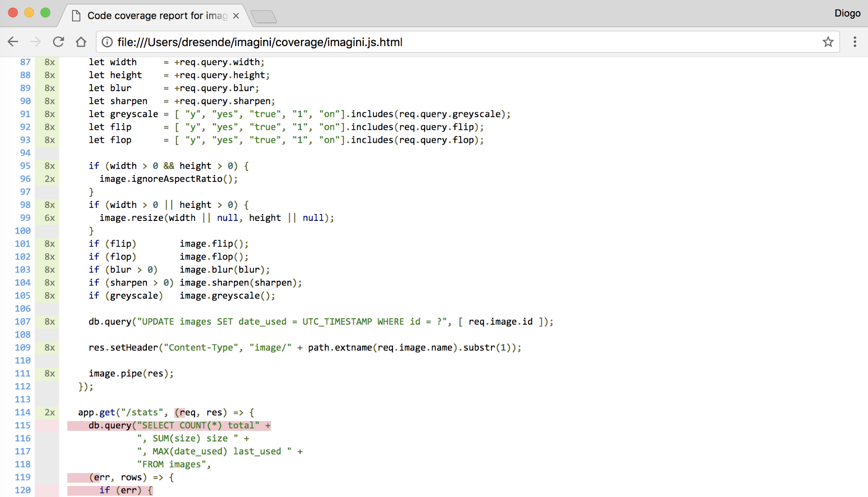
Task: Close the Code coverage report tab
Action: point(236,16)
